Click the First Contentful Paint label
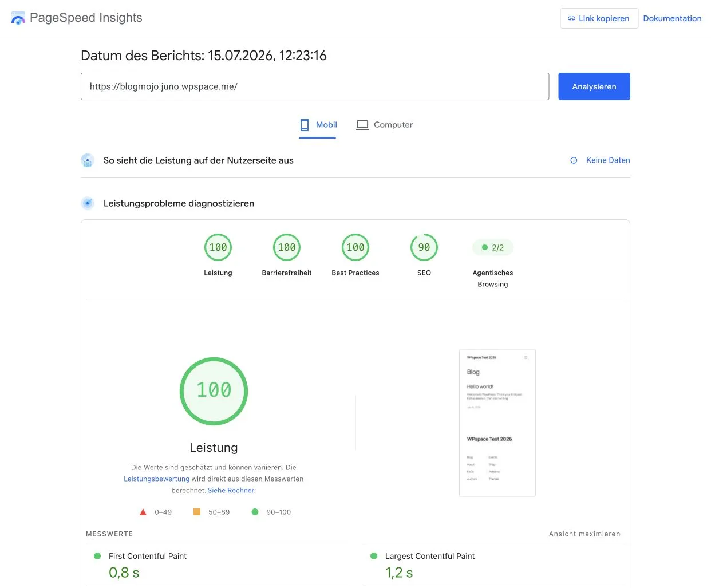Screen dimensions: 711x588 [x=148, y=556]
